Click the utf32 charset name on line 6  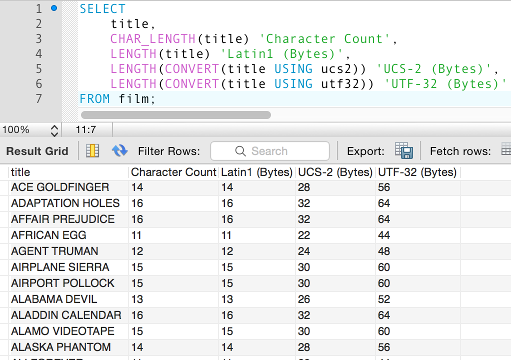(x=340, y=84)
